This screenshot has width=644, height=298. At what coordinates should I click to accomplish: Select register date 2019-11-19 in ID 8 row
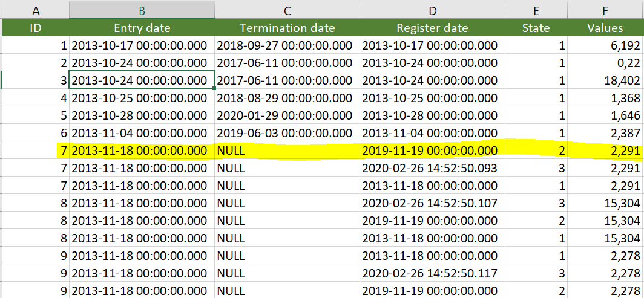pos(433,220)
